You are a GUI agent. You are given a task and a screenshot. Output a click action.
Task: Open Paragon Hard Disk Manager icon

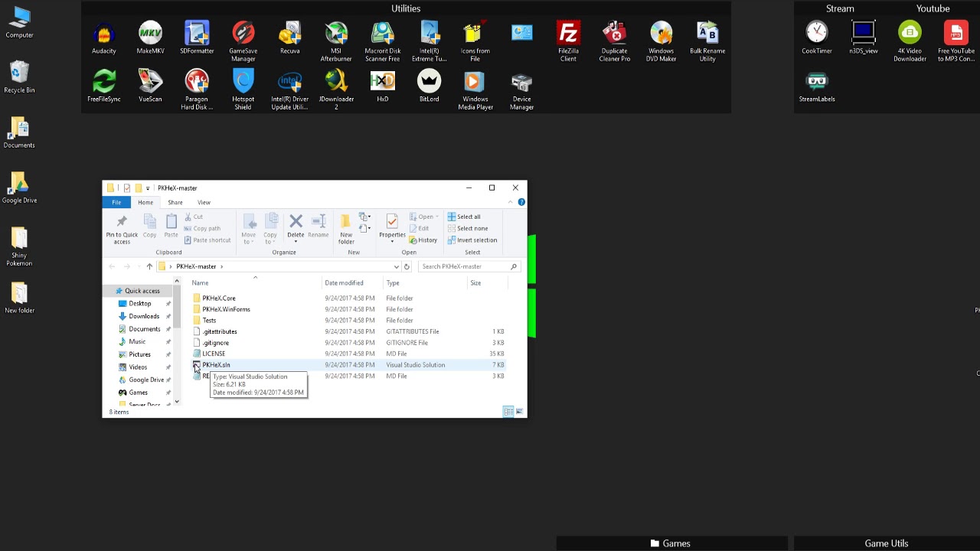[197, 90]
